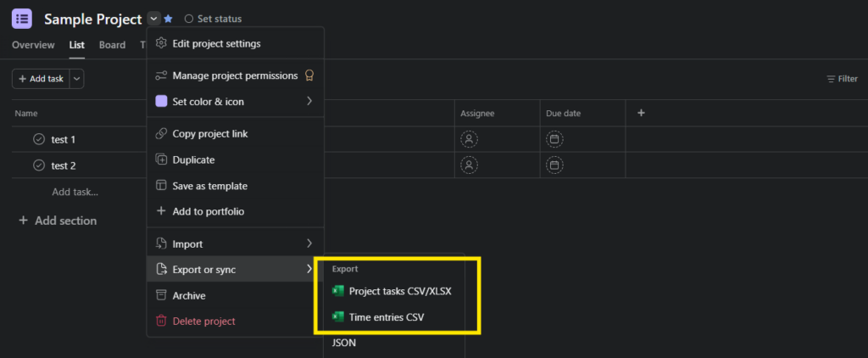Export Project tasks CSV/XLSX

pos(399,291)
